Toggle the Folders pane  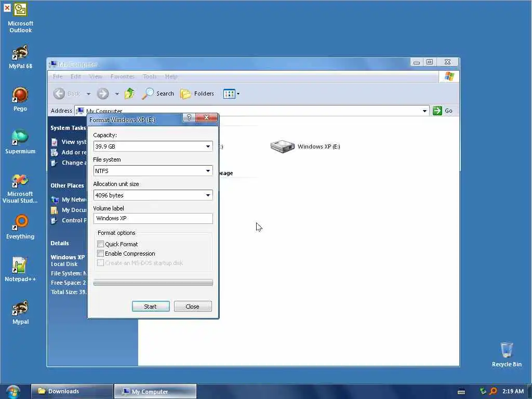pos(197,94)
